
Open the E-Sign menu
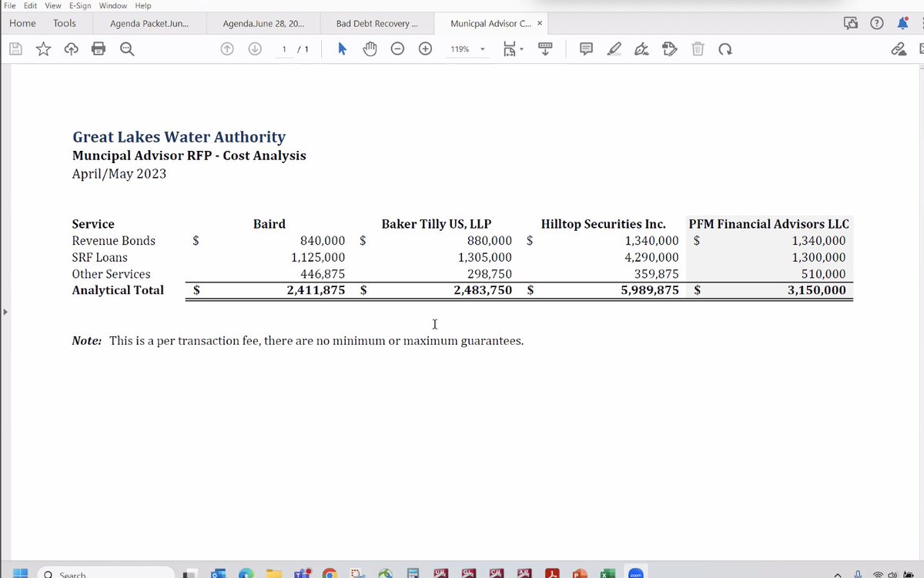(80, 5)
